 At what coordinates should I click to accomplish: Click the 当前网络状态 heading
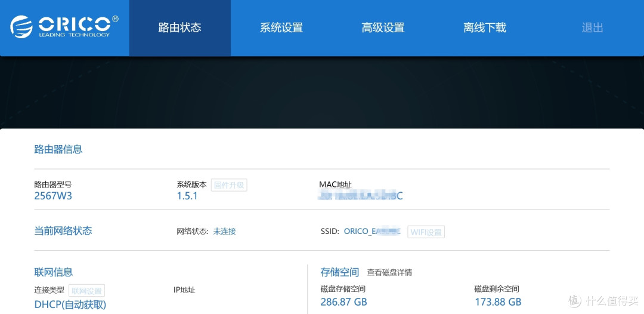point(63,231)
